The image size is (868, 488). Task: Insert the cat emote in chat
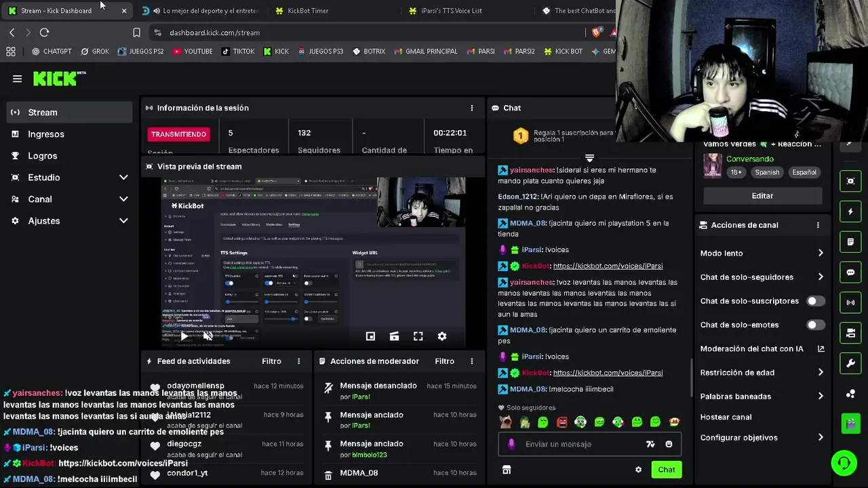click(505, 422)
